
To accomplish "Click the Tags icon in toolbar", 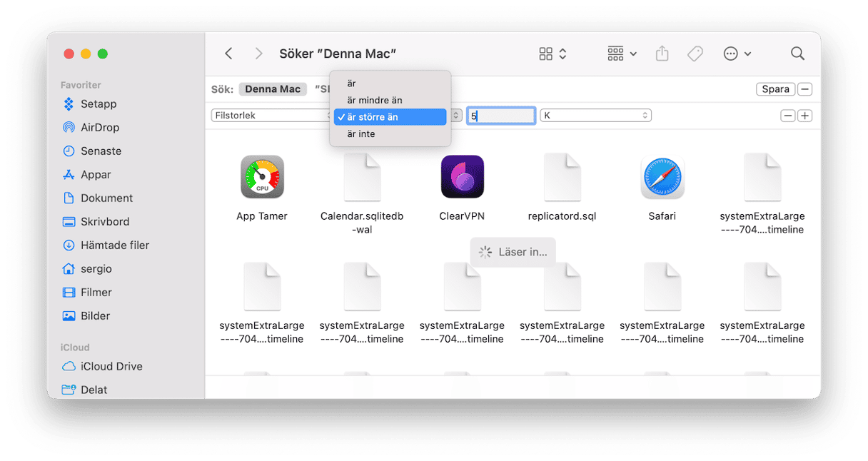I will pos(695,54).
